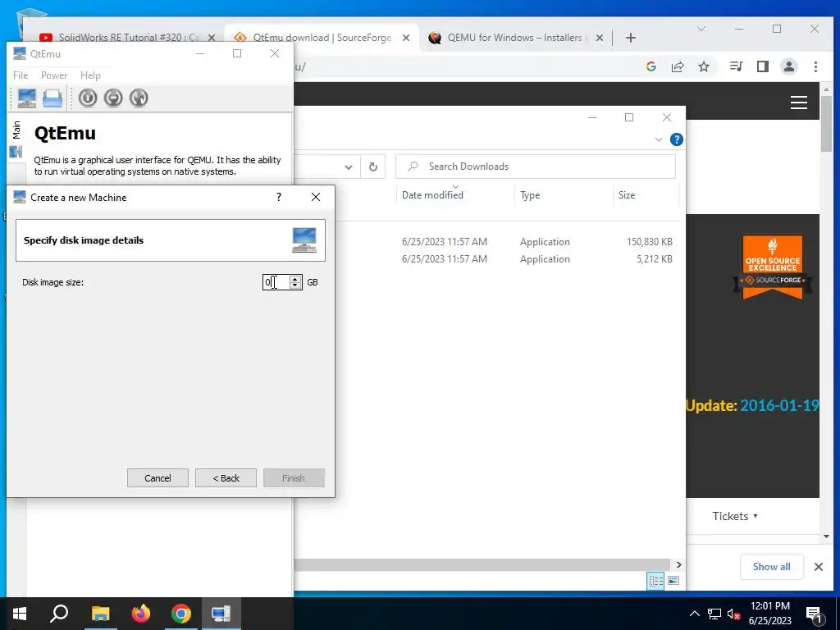Screen dimensions: 840x630
Task: Open Windows taskbar search
Action: 59,614
